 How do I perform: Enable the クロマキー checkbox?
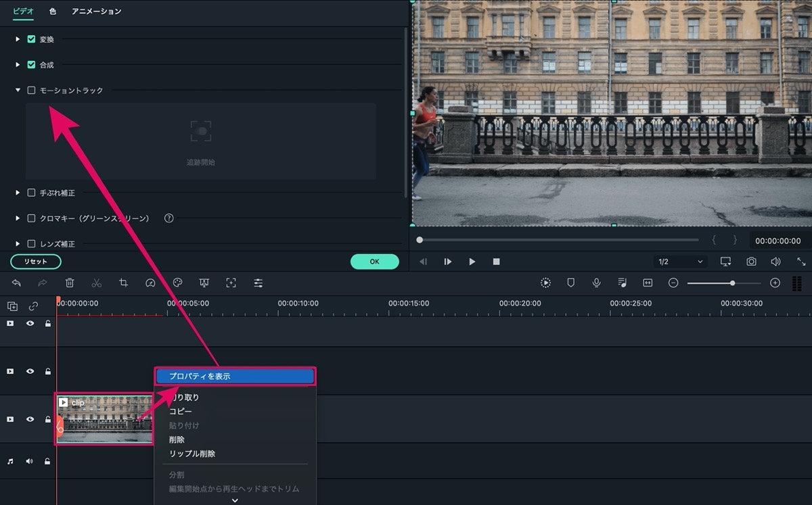tap(31, 218)
